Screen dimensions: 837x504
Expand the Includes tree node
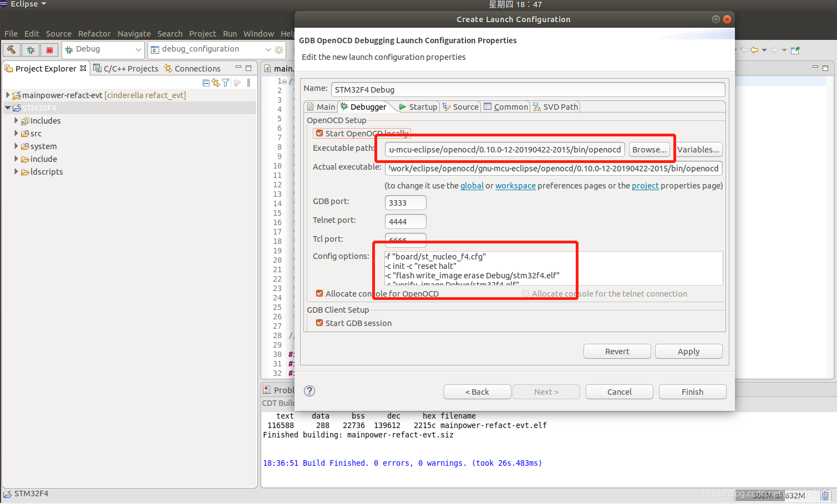point(16,120)
